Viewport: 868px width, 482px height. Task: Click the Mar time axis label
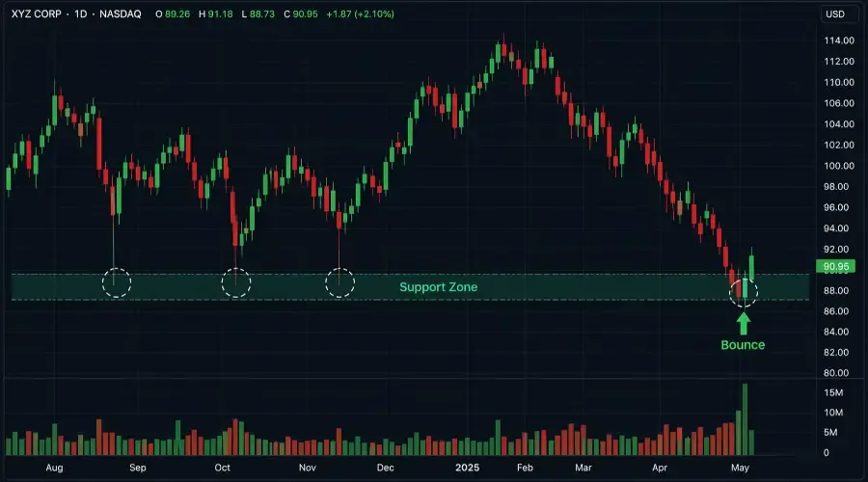point(583,468)
